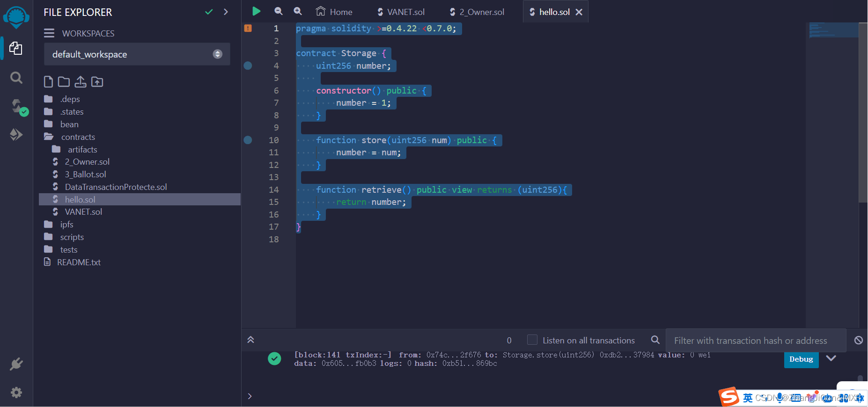Switch to the Home tab

tap(334, 12)
